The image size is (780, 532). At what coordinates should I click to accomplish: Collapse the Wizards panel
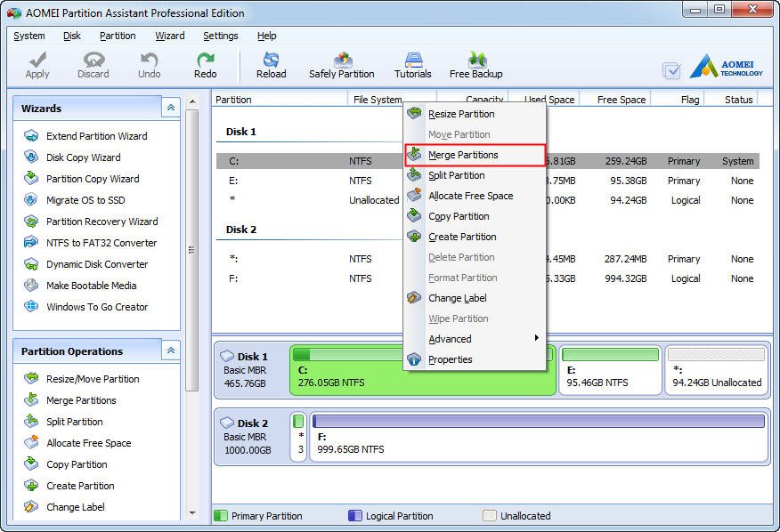pos(171,108)
